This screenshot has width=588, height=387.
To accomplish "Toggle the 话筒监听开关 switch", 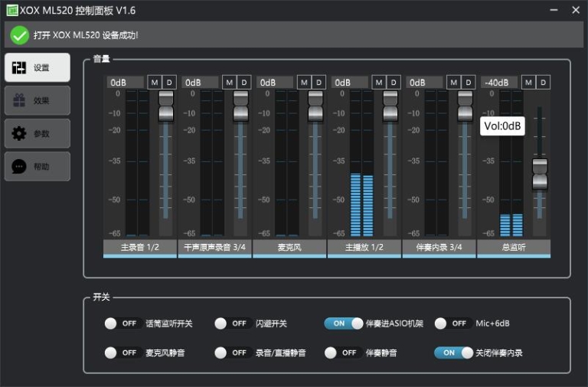I will (123, 324).
